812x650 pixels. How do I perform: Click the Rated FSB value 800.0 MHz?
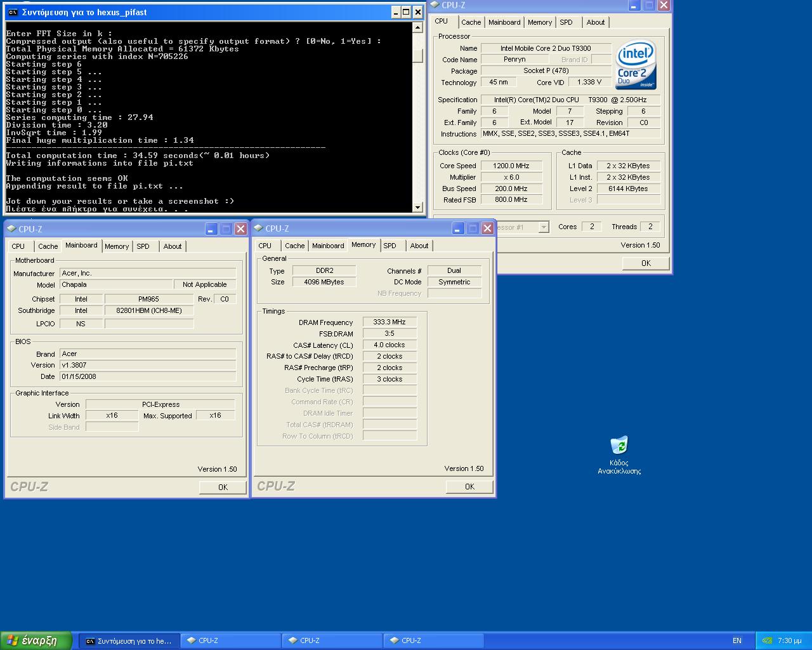pos(511,200)
